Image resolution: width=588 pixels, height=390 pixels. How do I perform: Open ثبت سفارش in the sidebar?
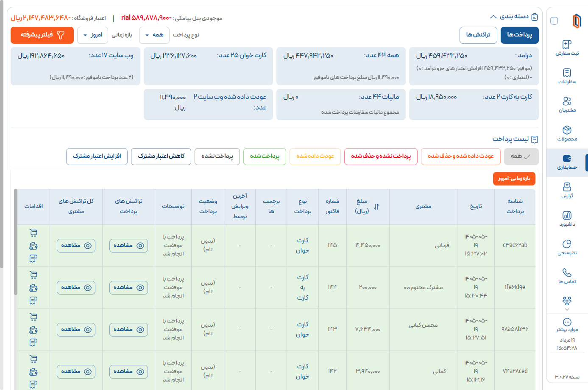pyautogui.click(x=567, y=48)
